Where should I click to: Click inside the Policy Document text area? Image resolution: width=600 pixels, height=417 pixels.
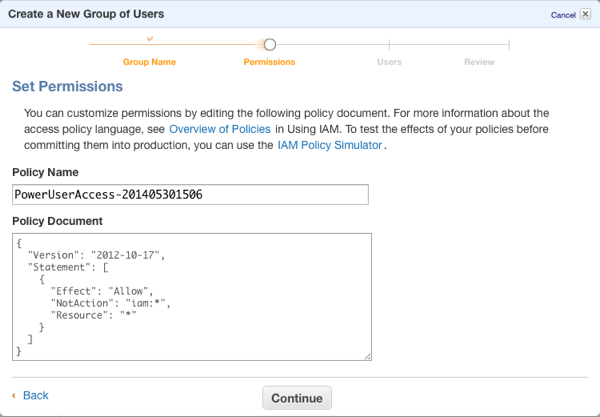(192, 297)
